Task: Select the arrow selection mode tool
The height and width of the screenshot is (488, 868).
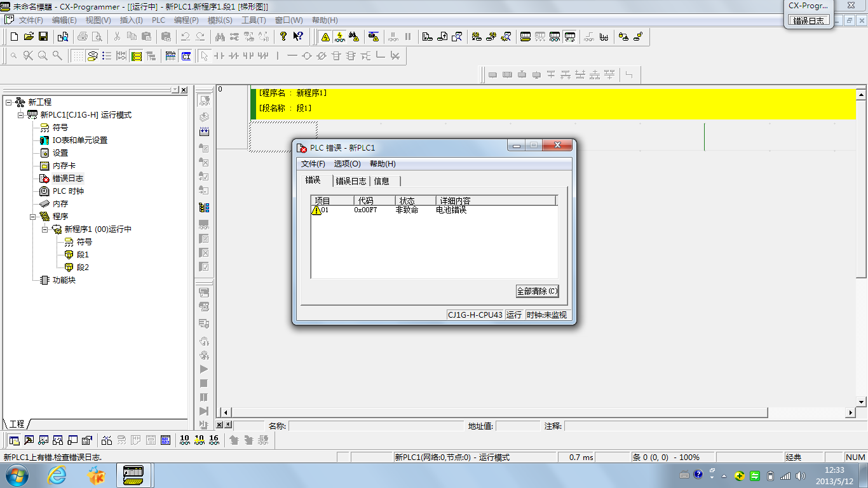Action: [x=204, y=56]
